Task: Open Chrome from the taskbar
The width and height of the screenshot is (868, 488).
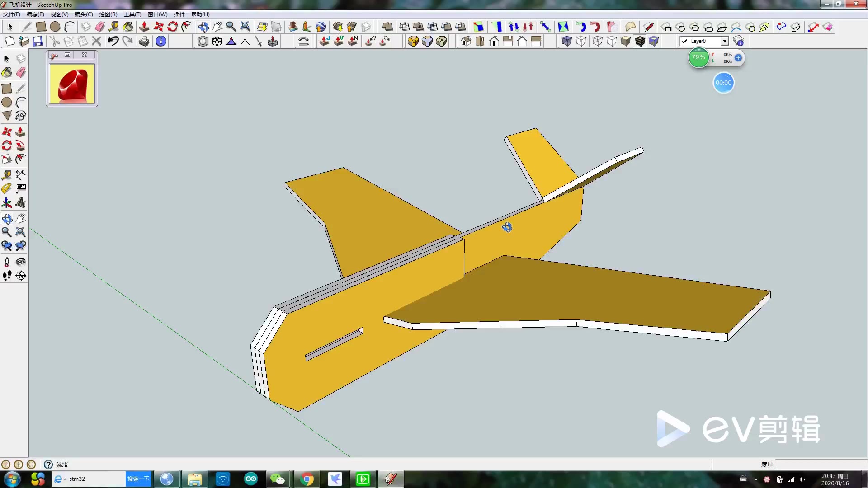Action: 307,479
